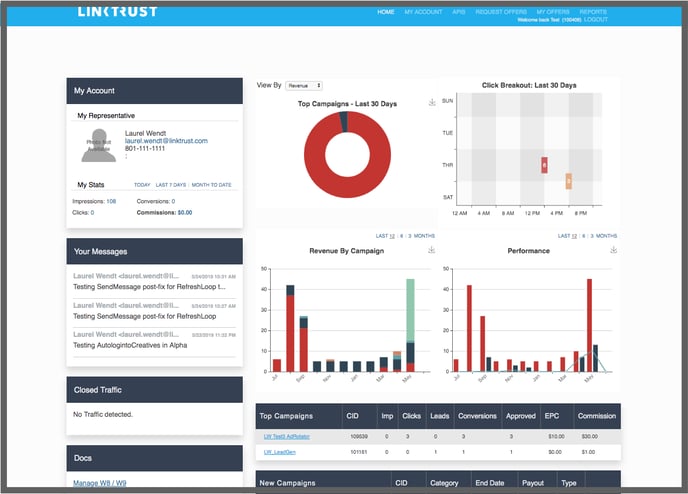The width and height of the screenshot is (688, 494).
Task: Go to the Home menu item
Action: (x=386, y=12)
